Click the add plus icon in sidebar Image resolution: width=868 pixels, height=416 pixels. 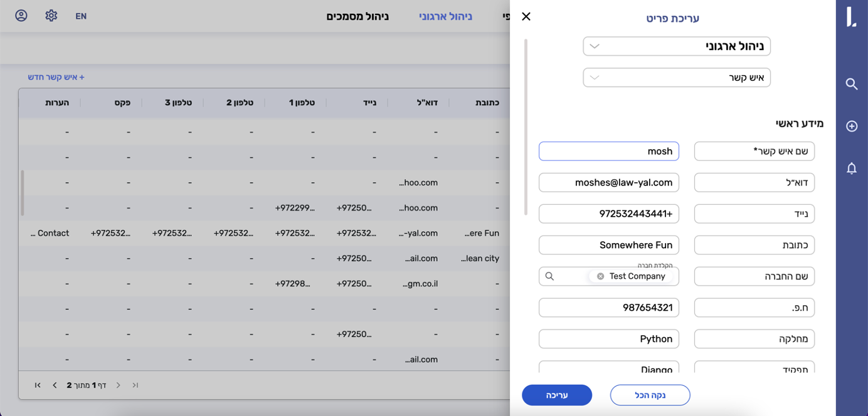click(851, 127)
